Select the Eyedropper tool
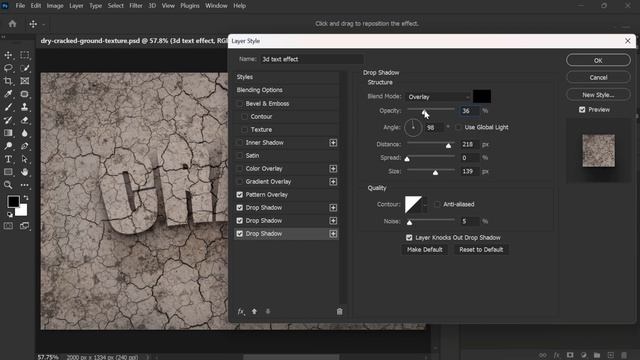640x360 pixels. [x=8, y=94]
